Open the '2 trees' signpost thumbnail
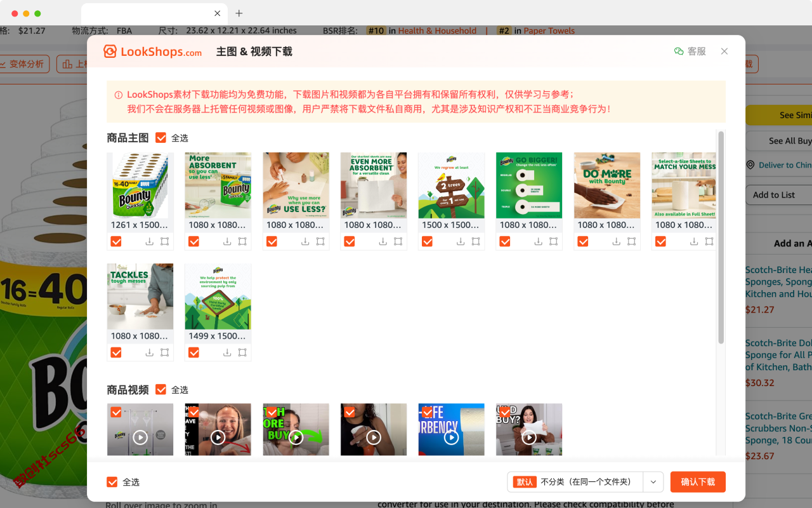812x508 pixels. [451, 185]
